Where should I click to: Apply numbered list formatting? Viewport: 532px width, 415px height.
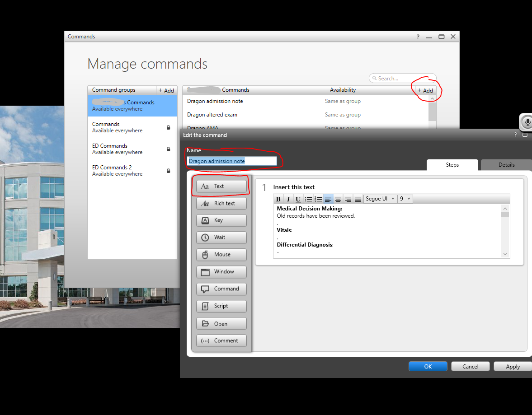click(318, 199)
